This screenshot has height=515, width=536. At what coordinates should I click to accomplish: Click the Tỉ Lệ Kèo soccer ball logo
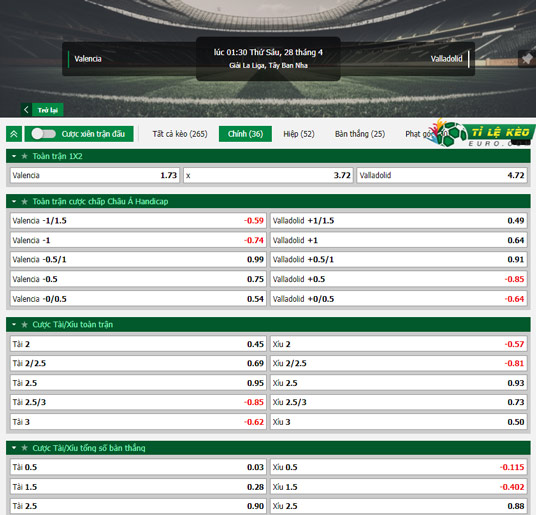point(452,134)
